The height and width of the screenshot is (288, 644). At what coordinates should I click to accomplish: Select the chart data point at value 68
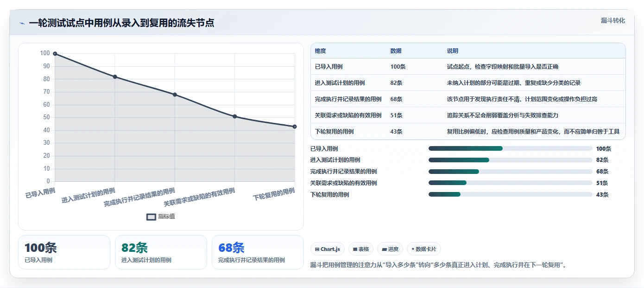pos(175,95)
